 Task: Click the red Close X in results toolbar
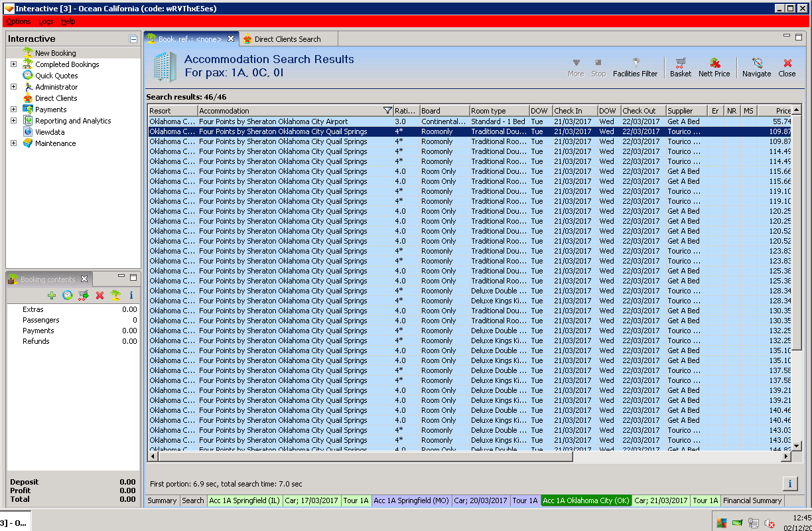787,67
